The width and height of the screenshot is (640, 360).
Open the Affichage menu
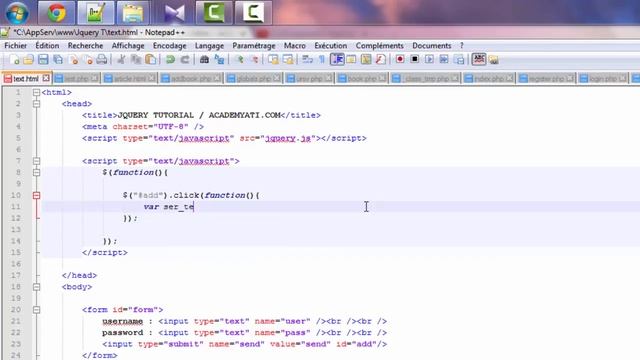128,46
